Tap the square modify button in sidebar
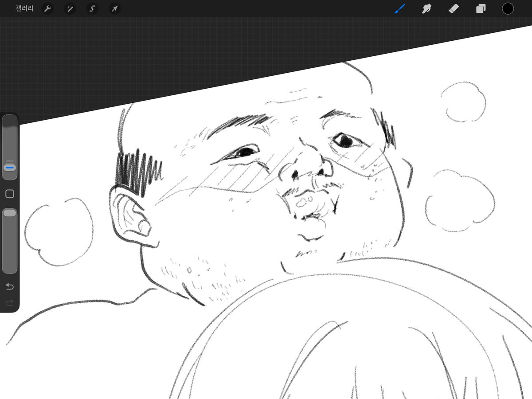This screenshot has height=399, width=532. pyautogui.click(x=10, y=194)
